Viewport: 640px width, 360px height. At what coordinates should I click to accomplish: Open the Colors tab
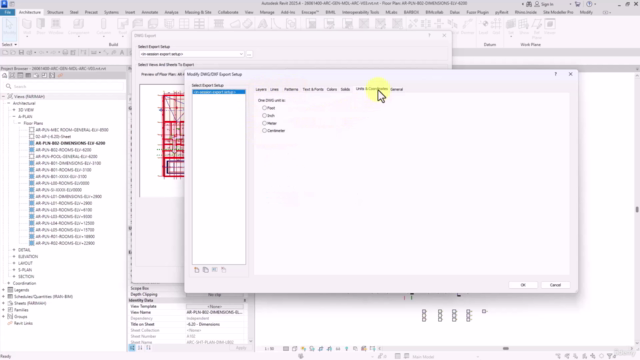click(332, 89)
